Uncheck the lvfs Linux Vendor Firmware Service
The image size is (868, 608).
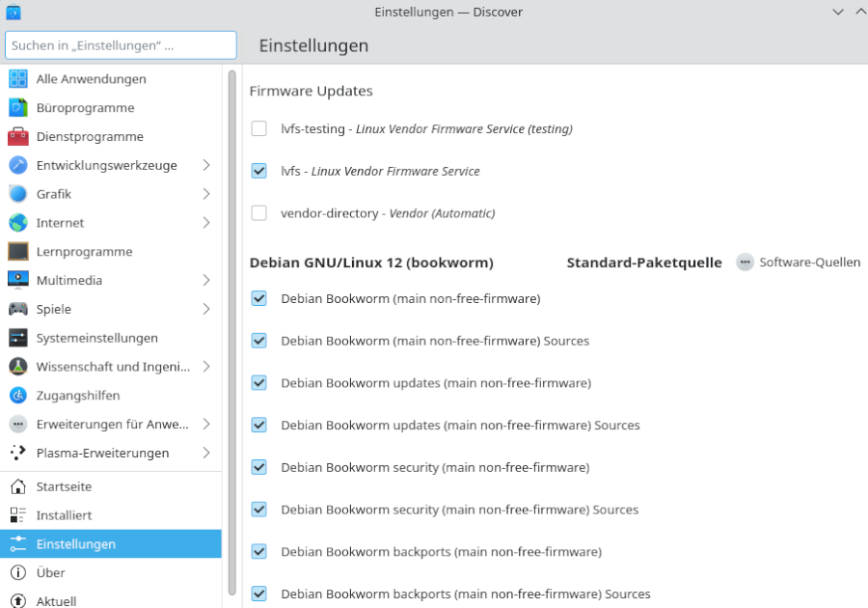(x=259, y=171)
